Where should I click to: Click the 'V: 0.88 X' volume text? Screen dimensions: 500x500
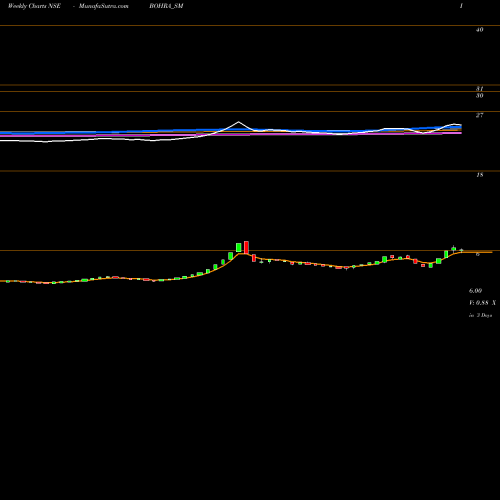coord(482,303)
